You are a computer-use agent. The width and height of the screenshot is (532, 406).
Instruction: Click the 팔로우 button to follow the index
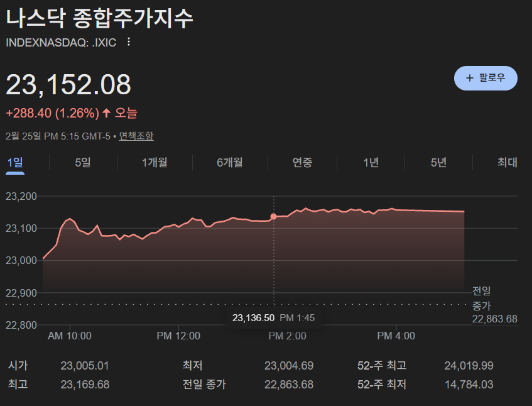pos(486,77)
